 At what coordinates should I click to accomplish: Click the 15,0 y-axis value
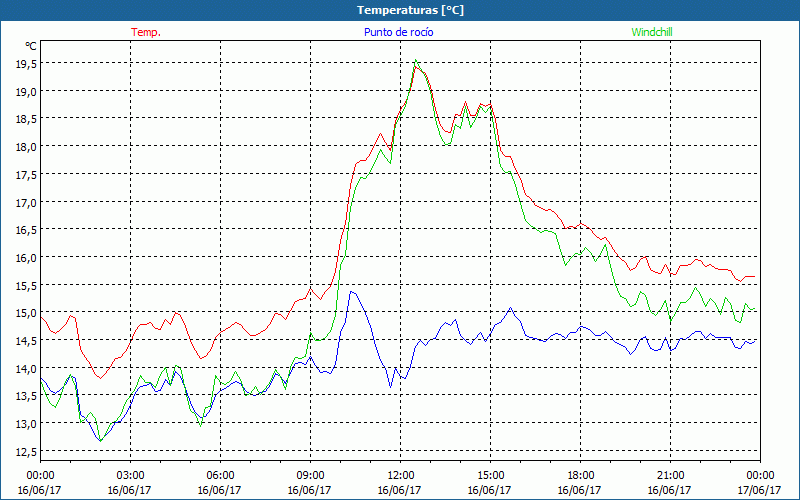27,313
